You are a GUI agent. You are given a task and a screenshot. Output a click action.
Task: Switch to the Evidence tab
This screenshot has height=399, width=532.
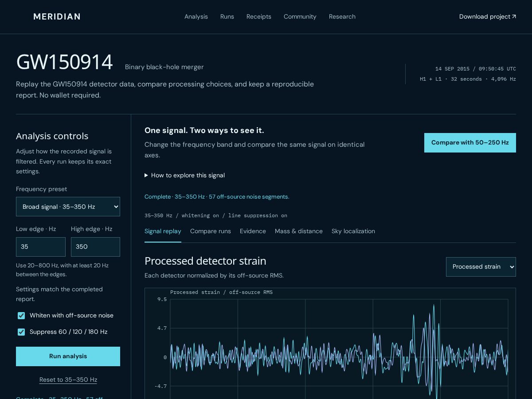(x=253, y=231)
